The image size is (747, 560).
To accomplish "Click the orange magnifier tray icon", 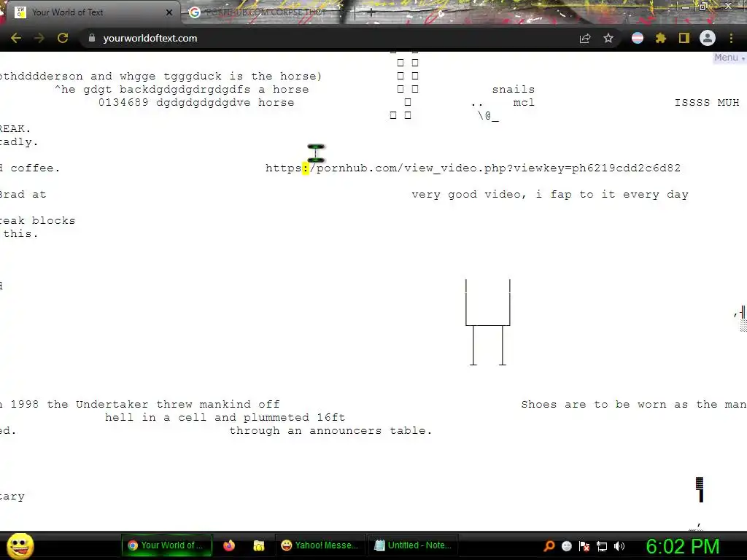I will click(549, 546).
